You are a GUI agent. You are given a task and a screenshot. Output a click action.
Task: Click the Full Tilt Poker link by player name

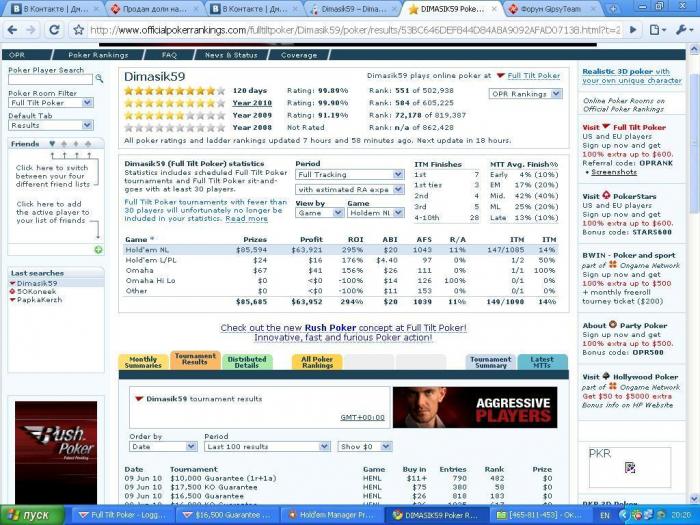pyautogui.click(x=533, y=76)
